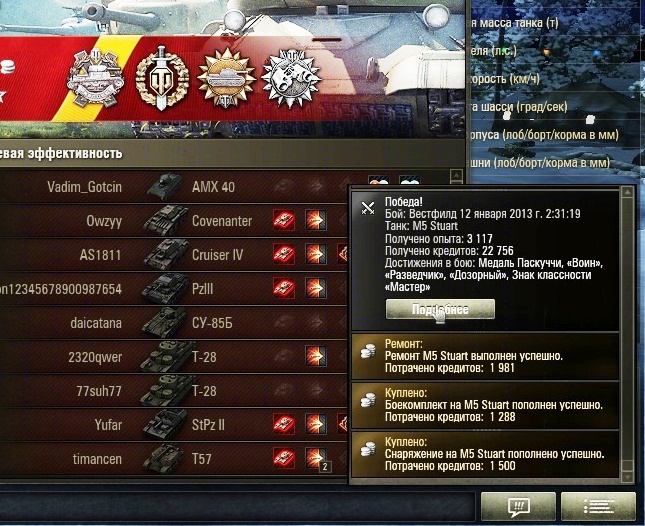This screenshot has height=526, width=645.
Task: Click the up arrow of the battle list scrollbar
Action: [456, 176]
